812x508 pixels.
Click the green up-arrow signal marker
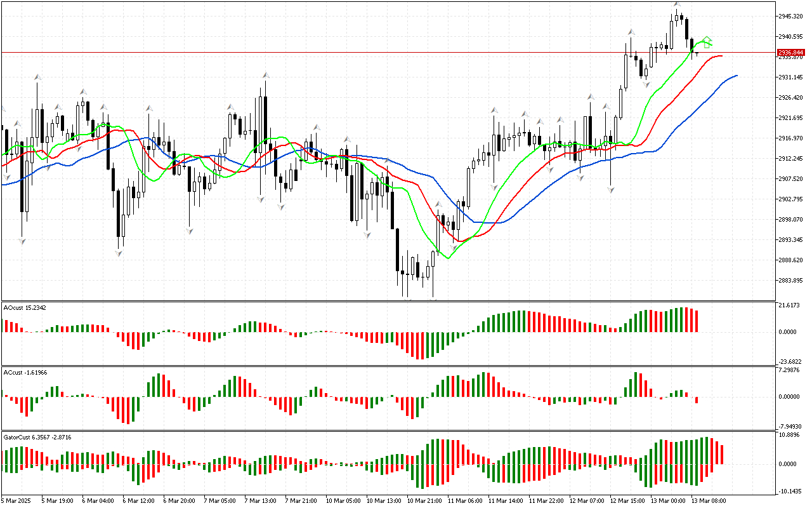[x=707, y=42]
